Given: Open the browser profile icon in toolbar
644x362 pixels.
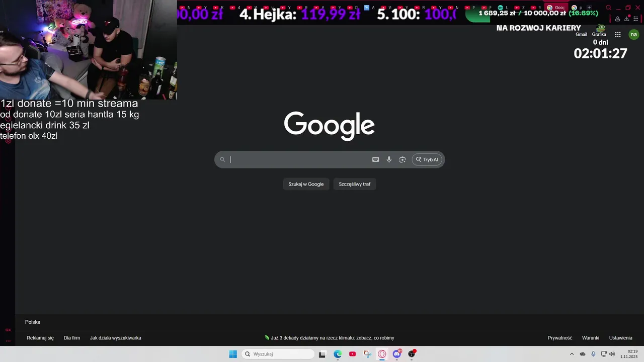Looking at the screenshot, I should [617, 19].
